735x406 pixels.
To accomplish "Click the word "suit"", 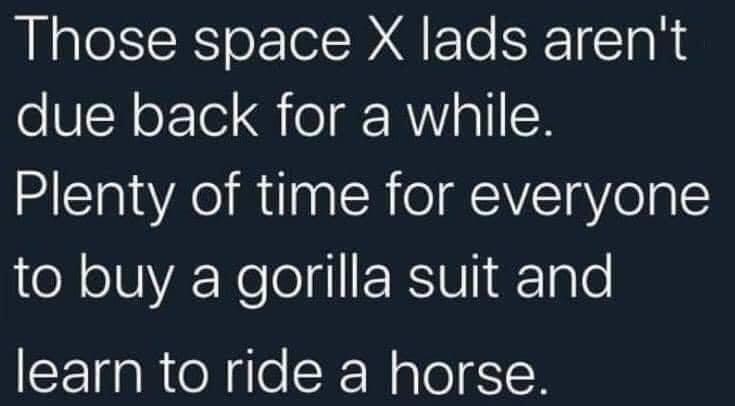I will pyautogui.click(x=452, y=275).
